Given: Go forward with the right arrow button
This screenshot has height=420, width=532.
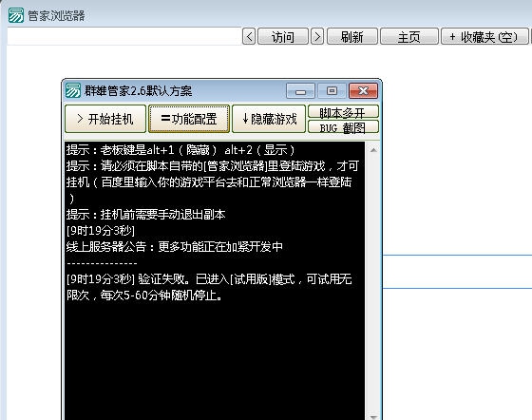Looking at the screenshot, I should (x=317, y=36).
